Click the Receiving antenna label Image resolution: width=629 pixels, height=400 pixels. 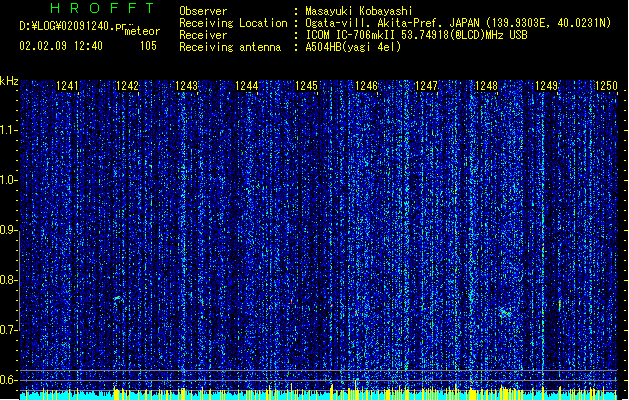(x=230, y=47)
